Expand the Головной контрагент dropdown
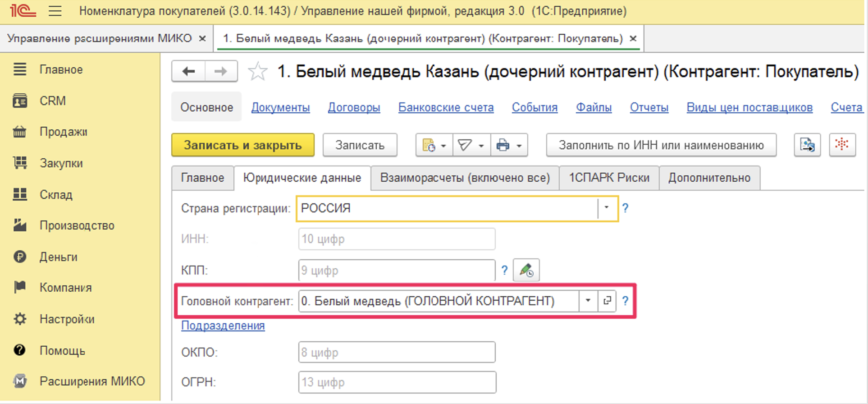This screenshot has width=868, height=404. click(x=588, y=301)
